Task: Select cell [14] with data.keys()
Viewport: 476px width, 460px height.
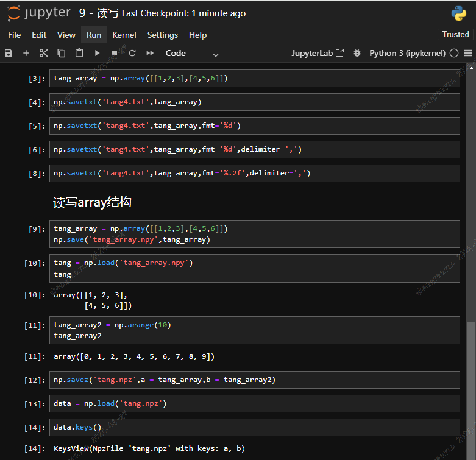Action: (254, 427)
